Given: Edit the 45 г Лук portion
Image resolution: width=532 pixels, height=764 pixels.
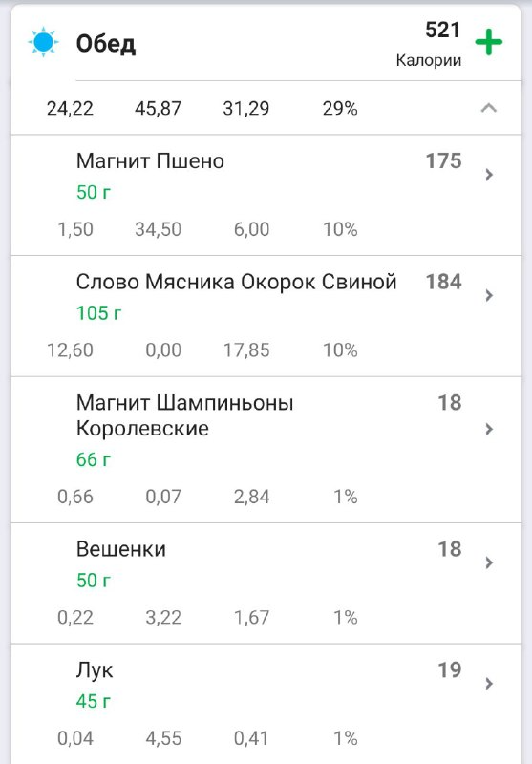Looking at the screenshot, I should point(94,701).
